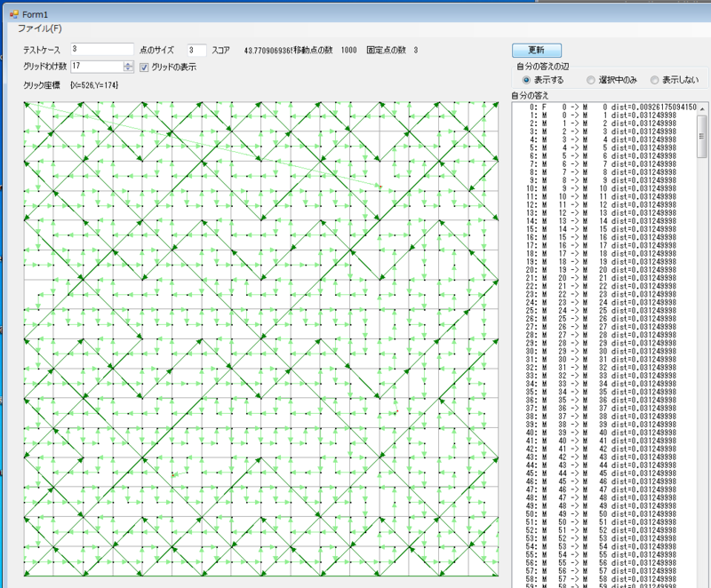This screenshot has height=588, width=711.
Task: Click the red point at the canvas lower left
Action: pos(172,475)
